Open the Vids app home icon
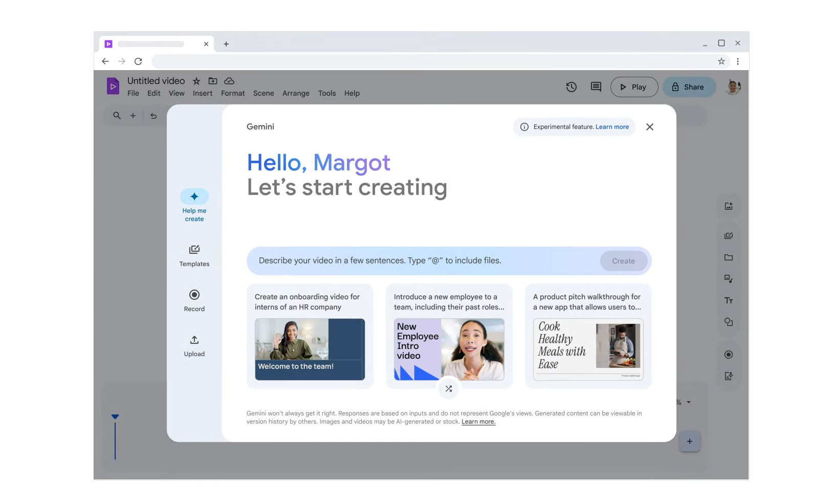Image resolution: width=833 pixels, height=504 pixels. point(113,86)
